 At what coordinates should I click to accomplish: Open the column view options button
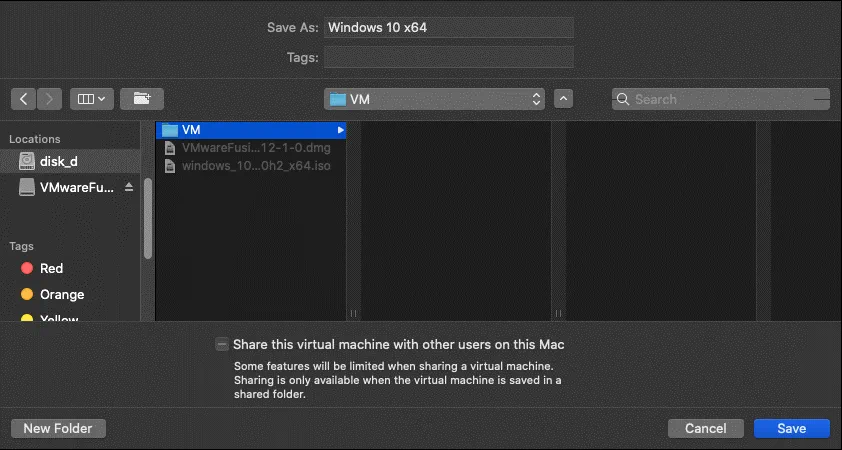click(92, 99)
